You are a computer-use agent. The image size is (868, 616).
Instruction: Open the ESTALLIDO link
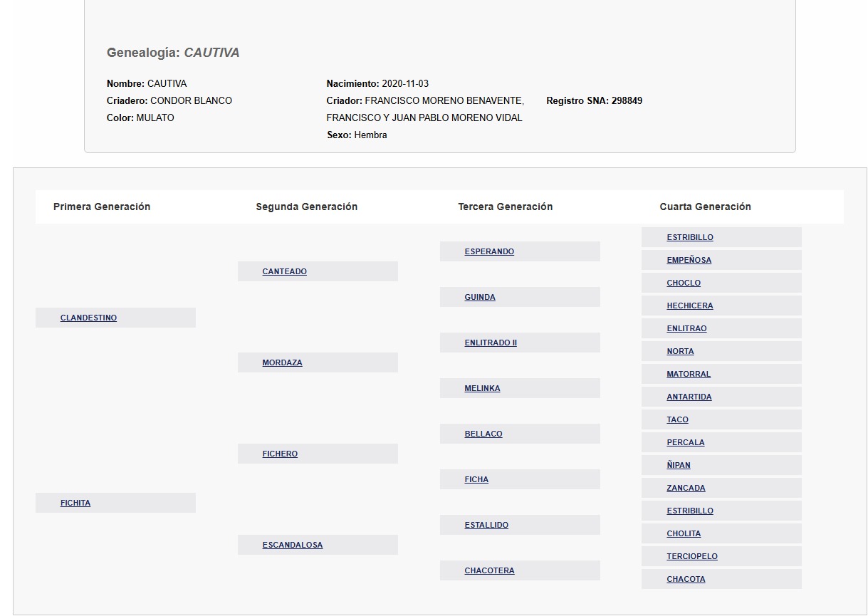coord(486,526)
